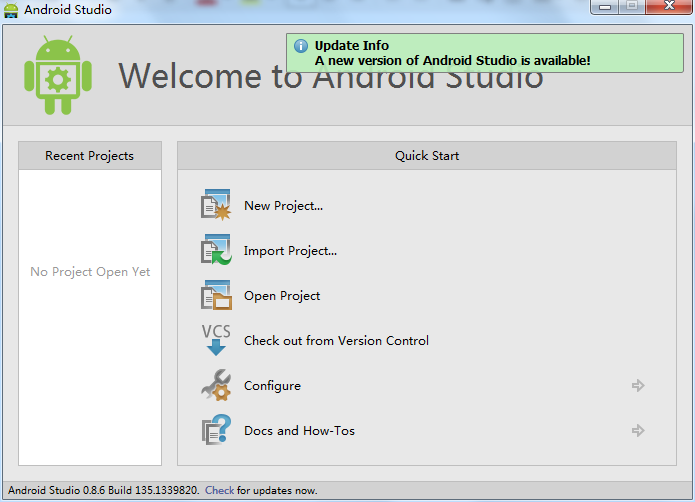
Task: Click the Docs and How-Tos question icon
Action: [x=216, y=430]
